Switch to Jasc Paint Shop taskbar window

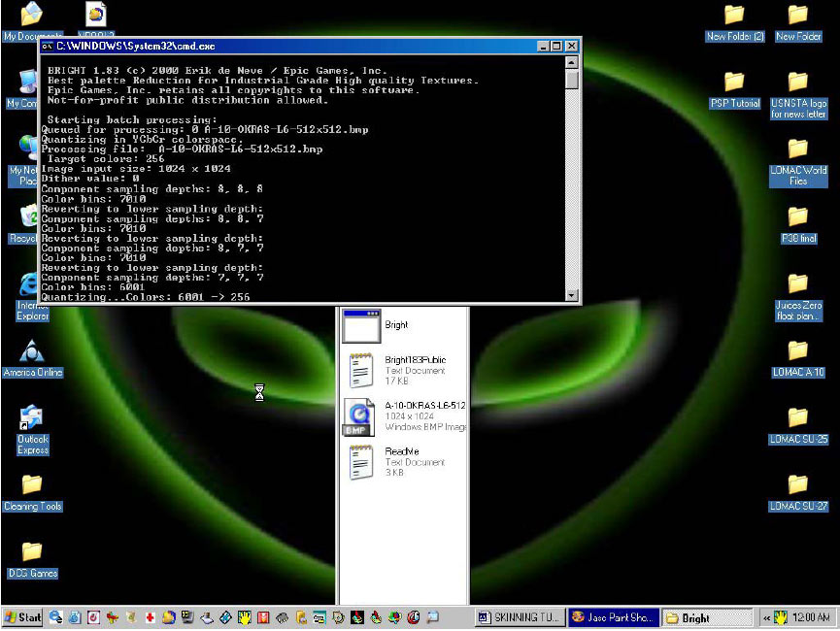[614, 617]
